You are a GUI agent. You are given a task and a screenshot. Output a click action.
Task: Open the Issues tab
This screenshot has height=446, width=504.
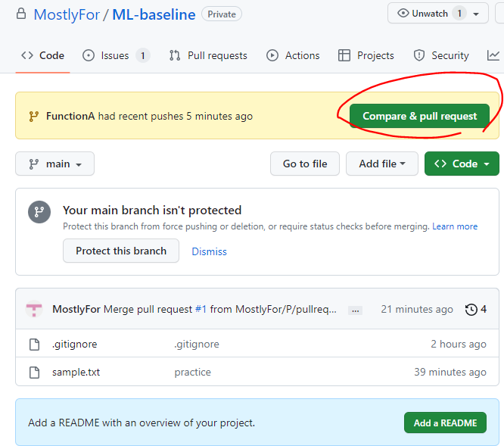115,55
